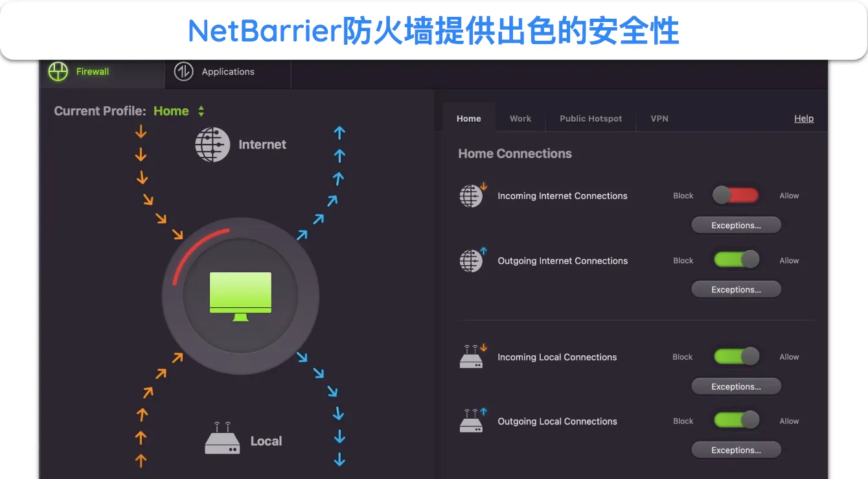Image resolution: width=868 pixels, height=479 pixels.
Task: Click the Internet globe icon in diagram
Action: point(213,145)
